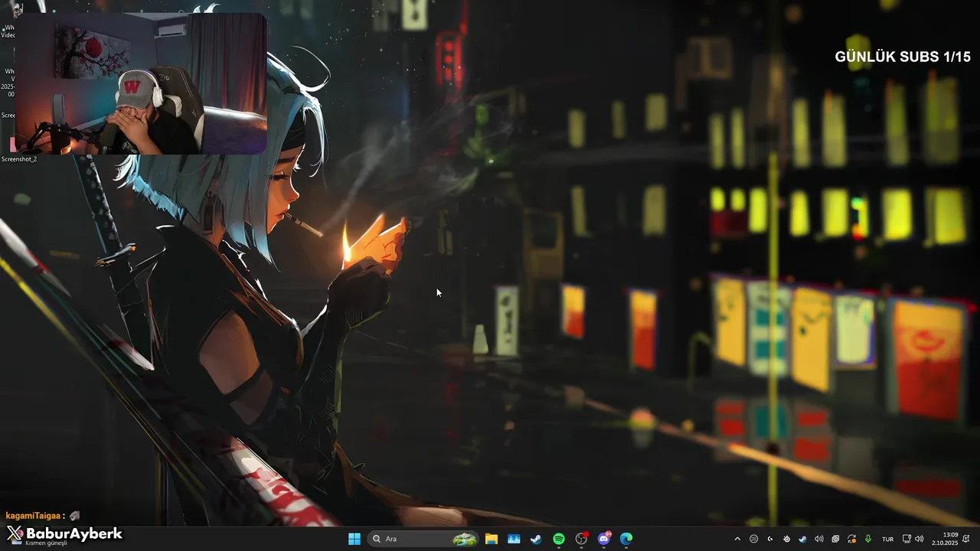Launch Steam from the taskbar

pyautogui.click(x=536, y=539)
